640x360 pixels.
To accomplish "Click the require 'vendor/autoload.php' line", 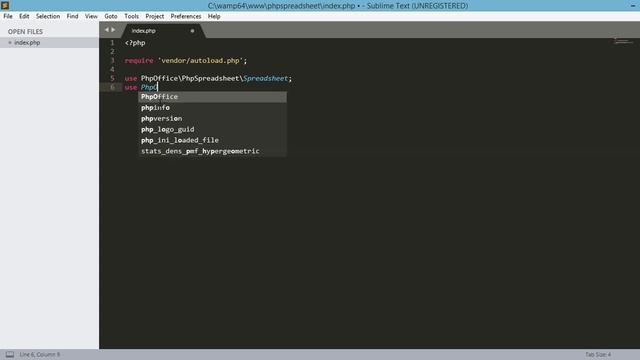I will point(186,60).
